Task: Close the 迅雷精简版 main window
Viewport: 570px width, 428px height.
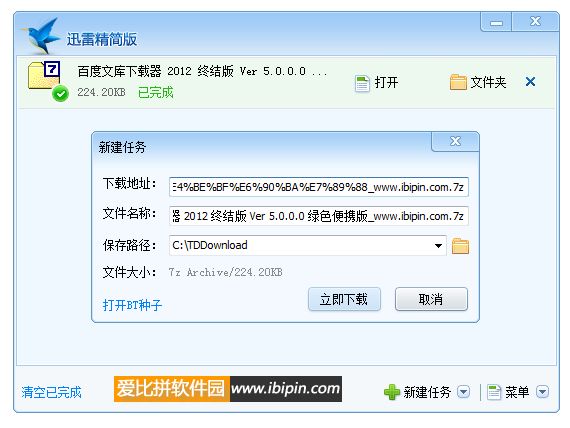Action: 535,22
